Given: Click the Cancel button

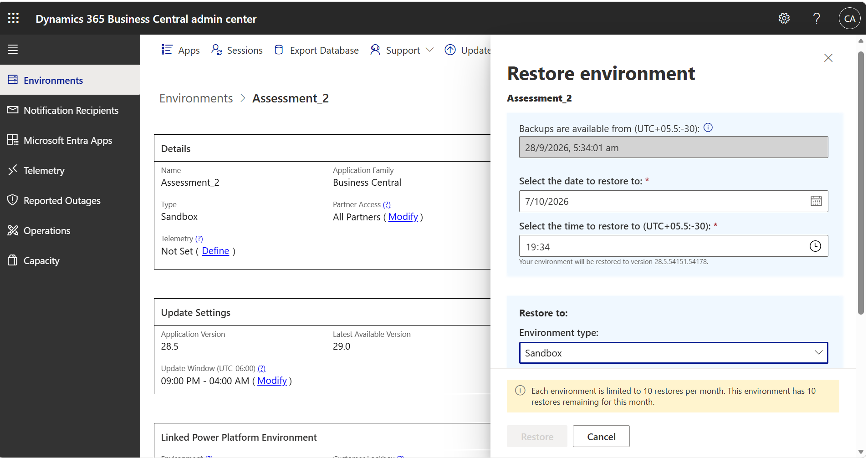Looking at the screenshot, I should coord(601,436).
